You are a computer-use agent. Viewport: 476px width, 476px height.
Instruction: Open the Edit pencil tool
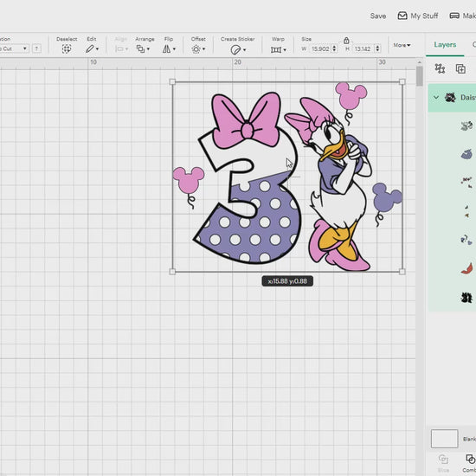(89, 48)
